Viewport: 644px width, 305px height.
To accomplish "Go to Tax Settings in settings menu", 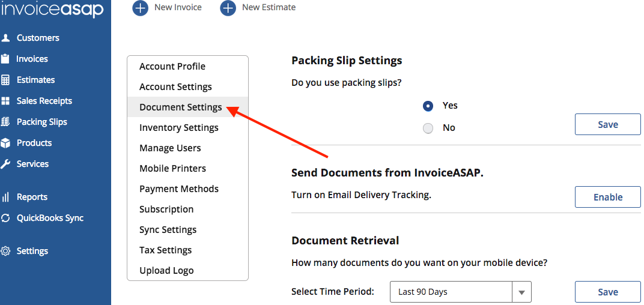I will pyautogui.click(x=166, y=250).
